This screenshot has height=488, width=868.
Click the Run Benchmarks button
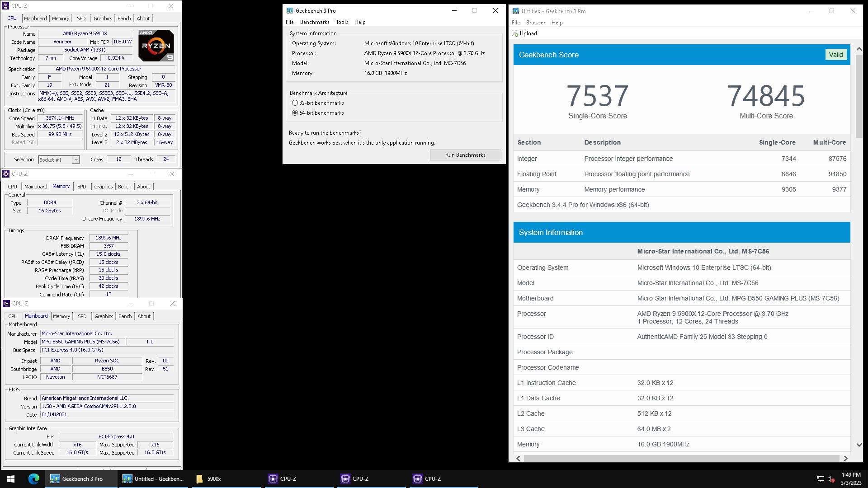tap(465, 155)
